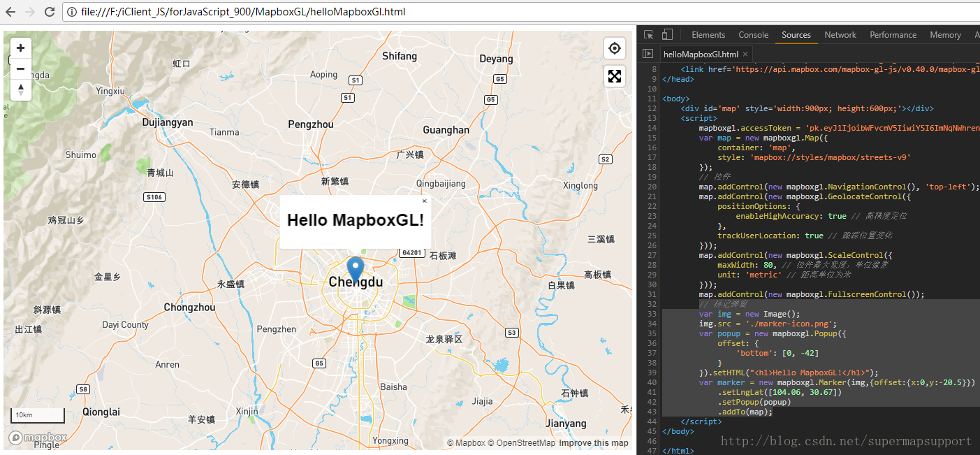This screenshot has width=980, height=455.
Task: Zoom out on the map
Action: [21, 68]
